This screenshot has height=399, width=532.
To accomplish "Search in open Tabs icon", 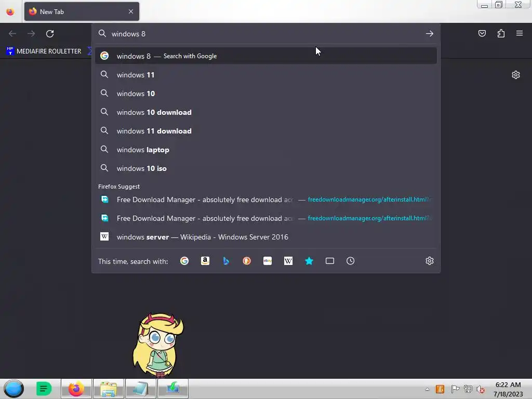I will [x=330, y=261].
